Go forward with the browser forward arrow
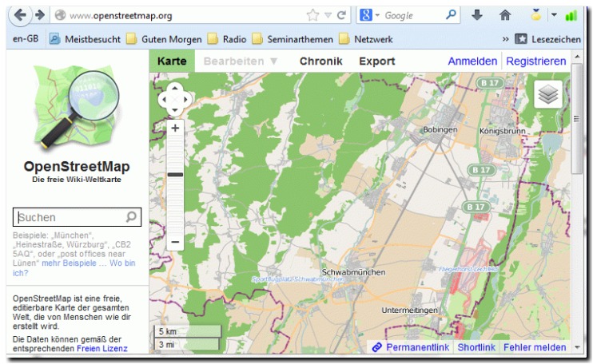This screenshot has height=364, width=593. pos(40,15)
